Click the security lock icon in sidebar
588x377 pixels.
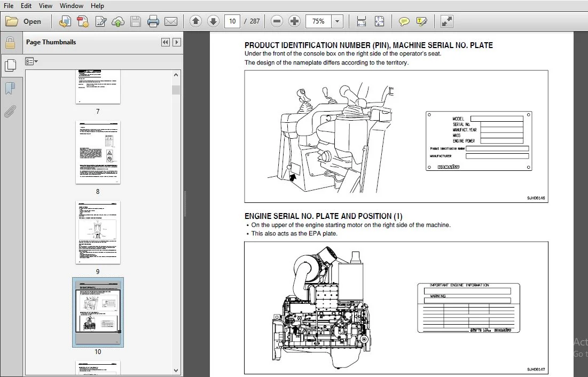tap(10, 43)
